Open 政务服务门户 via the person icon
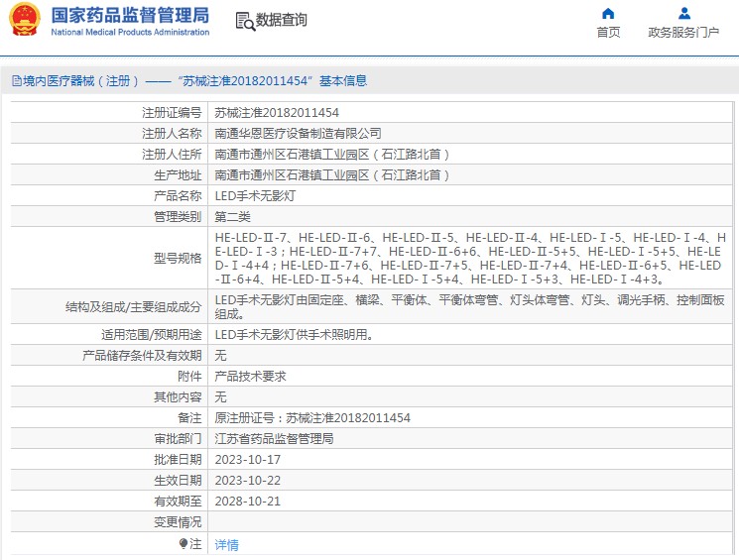 683,13
